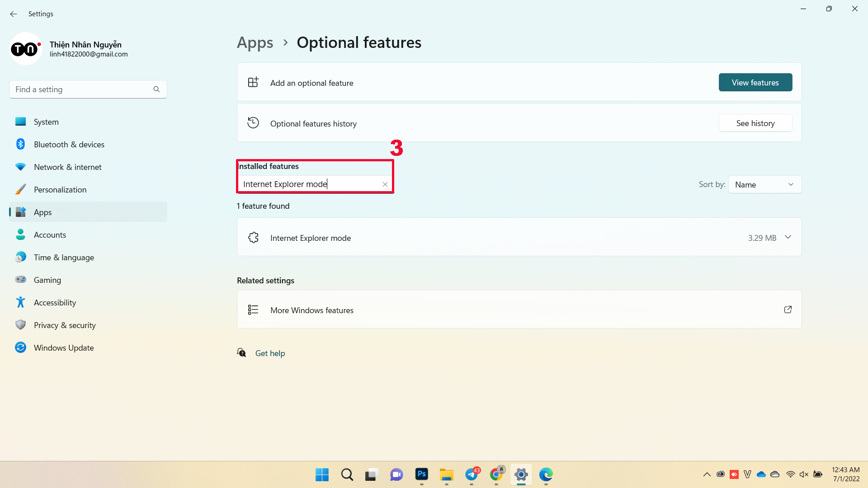Click the Add an optional feature icon

(x=253, y=82)
